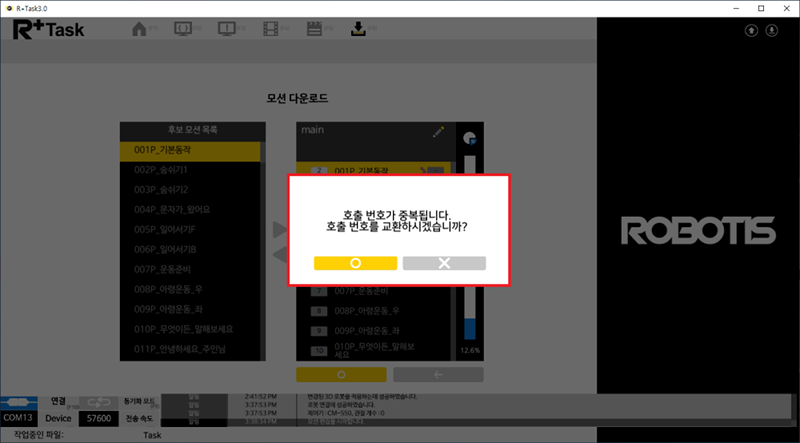This screenshot has height=443, width=800.
Task: Click the second monitor icon with exclamation mark
Action: pyautogui.click(x=226, y=28)
